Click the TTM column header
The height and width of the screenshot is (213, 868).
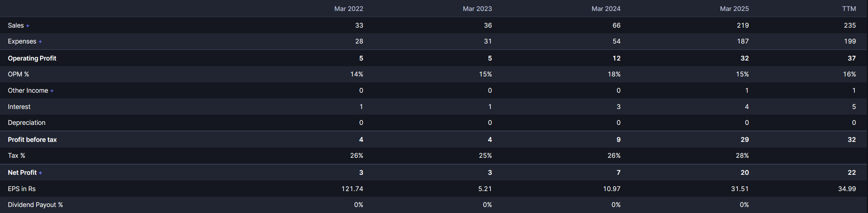coord(849,9)
